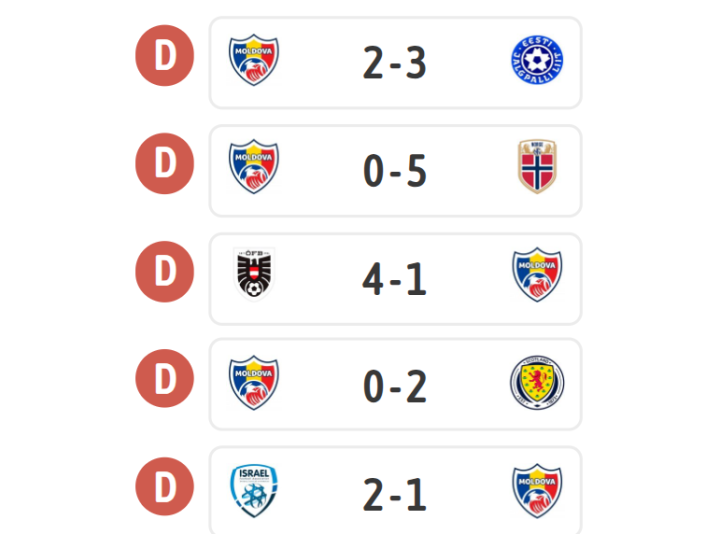The height and width of the screenshot is (534, 720).
Task: Click the Norway crest in 0-5 match
Action: 537,167
